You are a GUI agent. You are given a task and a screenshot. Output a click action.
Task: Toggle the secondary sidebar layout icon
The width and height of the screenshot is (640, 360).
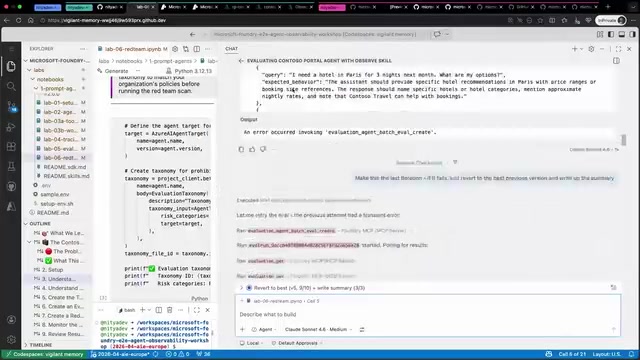coord(632,35)
